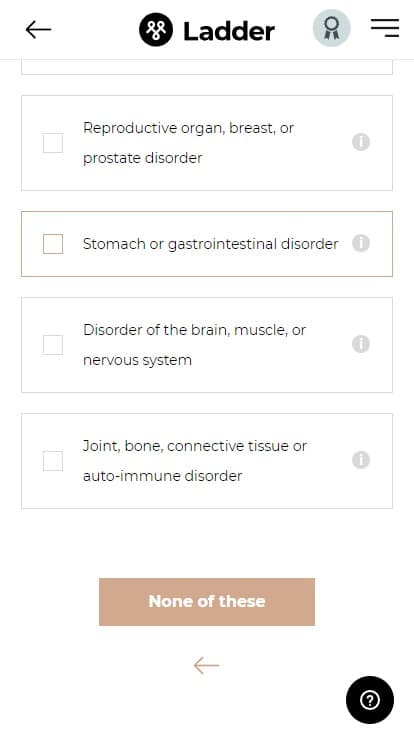
Task: Open the help question mark button
Action: (x=370, y=700)
